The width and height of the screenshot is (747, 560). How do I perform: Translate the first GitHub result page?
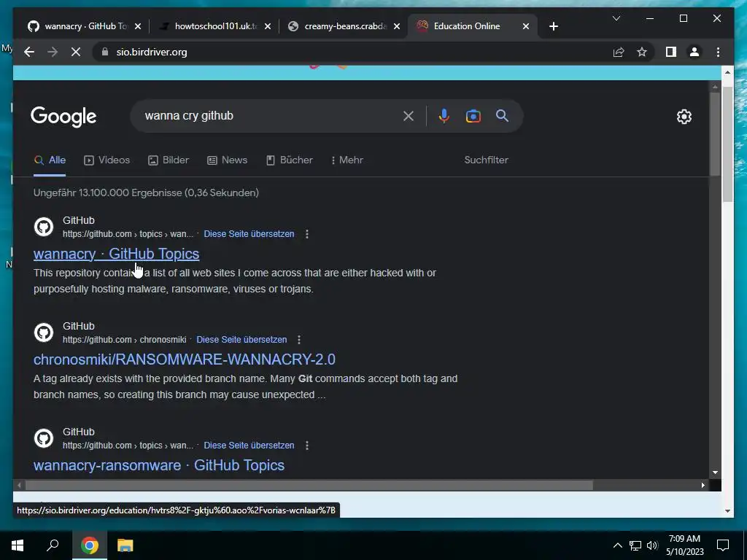point(249,234)
